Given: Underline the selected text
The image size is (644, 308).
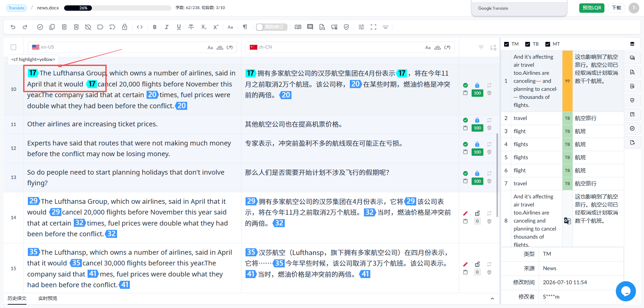Looking at the screenshot, I should click(x=179, y=27).
